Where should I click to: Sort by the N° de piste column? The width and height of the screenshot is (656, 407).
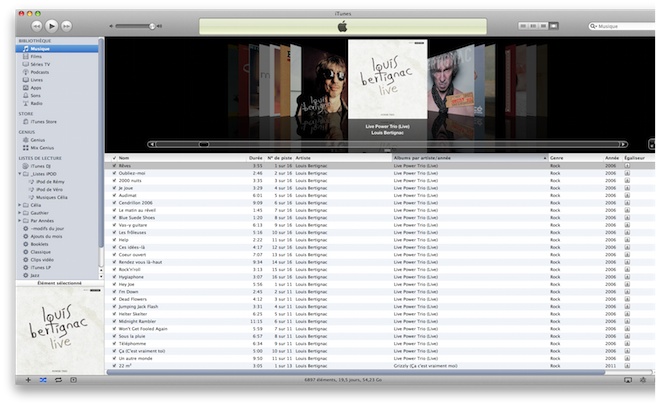pyautogui.click(x=279, y=158)
